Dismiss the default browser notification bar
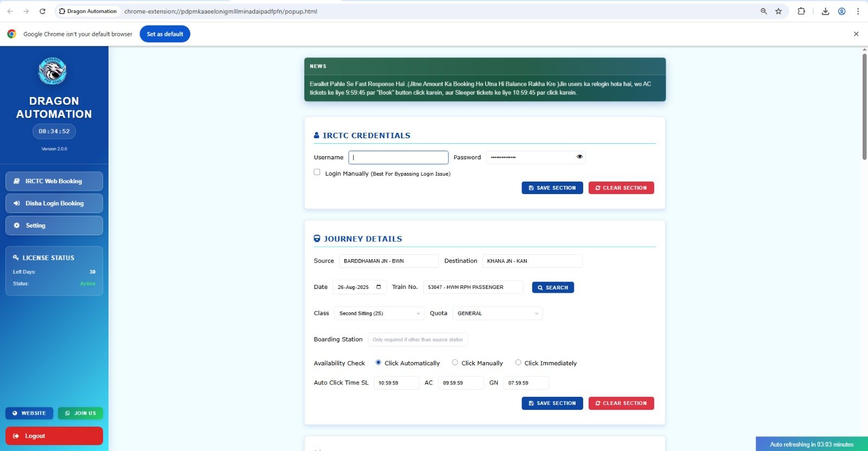 click(856, 34)
